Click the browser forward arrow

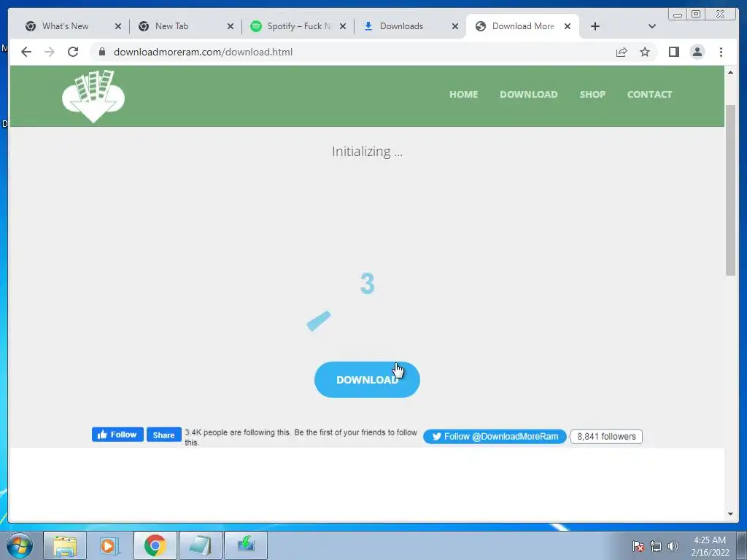(50, 52)
